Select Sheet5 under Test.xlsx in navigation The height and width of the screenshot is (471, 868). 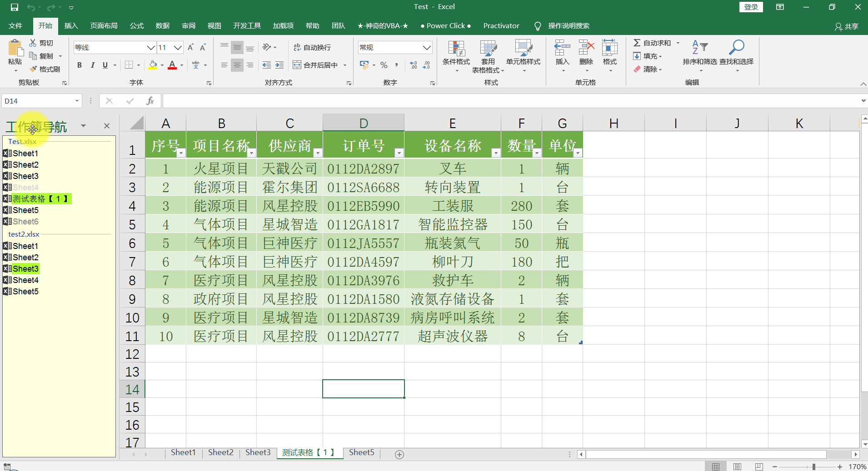[25, 210]
